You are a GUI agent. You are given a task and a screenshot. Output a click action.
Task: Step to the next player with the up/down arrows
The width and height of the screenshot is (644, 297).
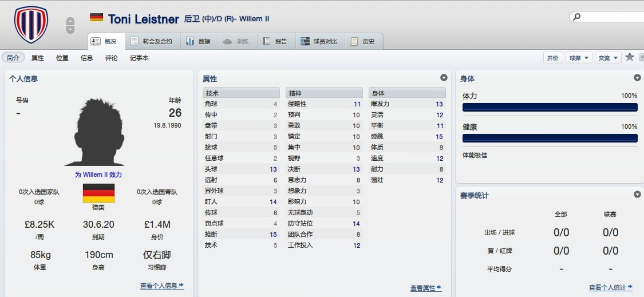coord(70,30)
